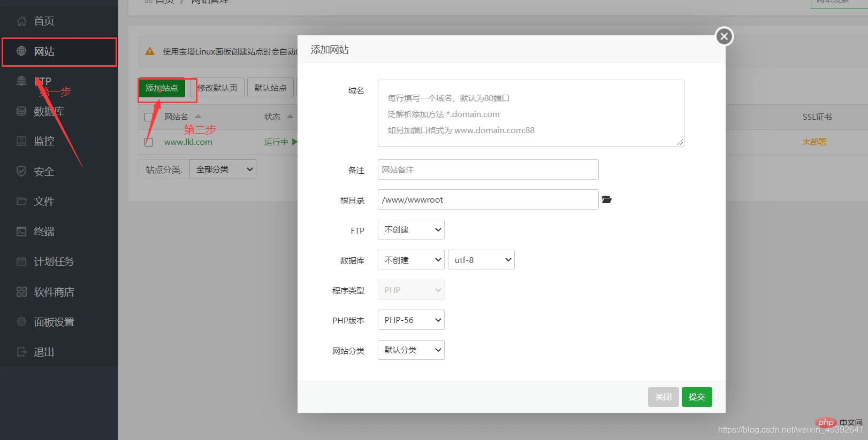This screenshot has width=868, height=440.
Task: Focus the 备注 网站备注 input field
Action: click(x=488, y=169)
